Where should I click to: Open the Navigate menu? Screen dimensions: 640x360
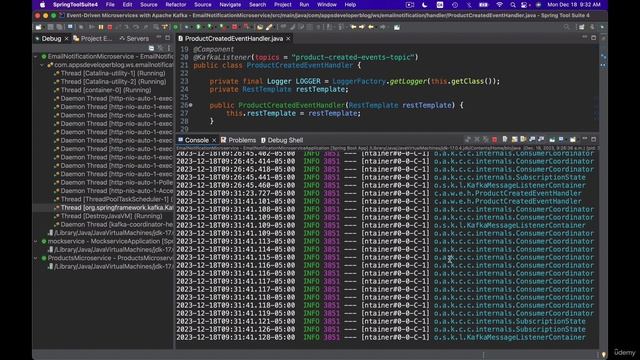click(230, 5)
